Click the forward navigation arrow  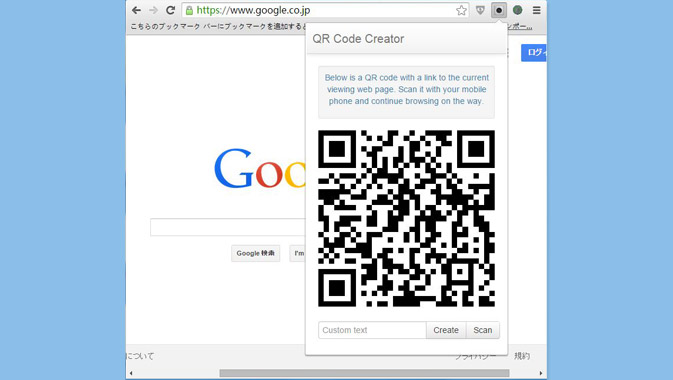click(153, 10)
